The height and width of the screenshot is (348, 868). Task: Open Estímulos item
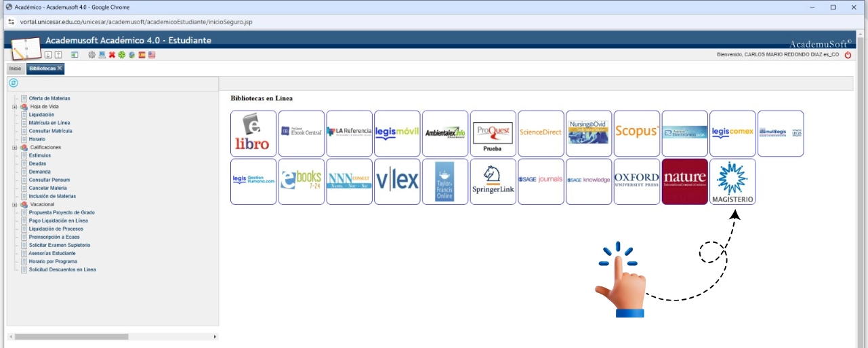point(40,155)
